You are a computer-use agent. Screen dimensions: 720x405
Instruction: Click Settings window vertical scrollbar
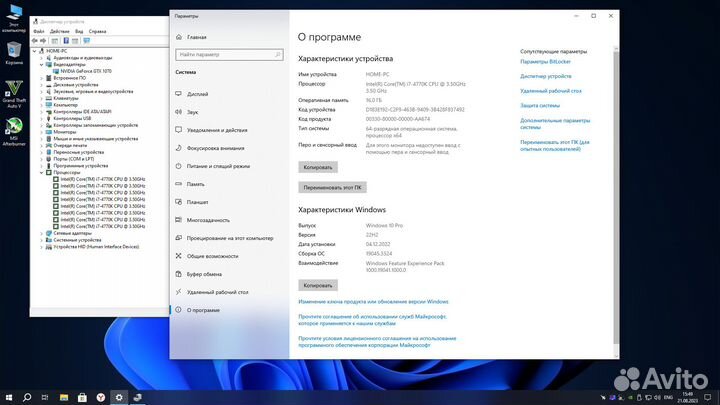click(x=616, y=197)
